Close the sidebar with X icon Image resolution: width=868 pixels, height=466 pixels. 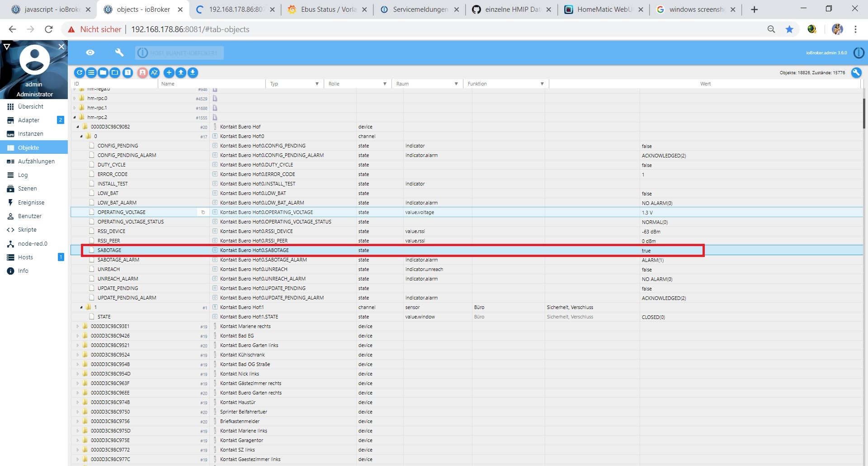click(61, 47)
